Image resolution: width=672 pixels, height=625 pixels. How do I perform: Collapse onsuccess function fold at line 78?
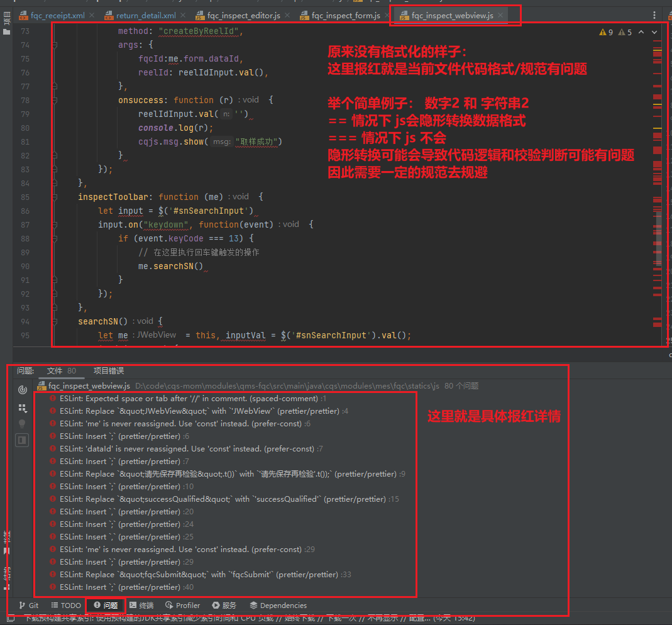coord(55,101)
